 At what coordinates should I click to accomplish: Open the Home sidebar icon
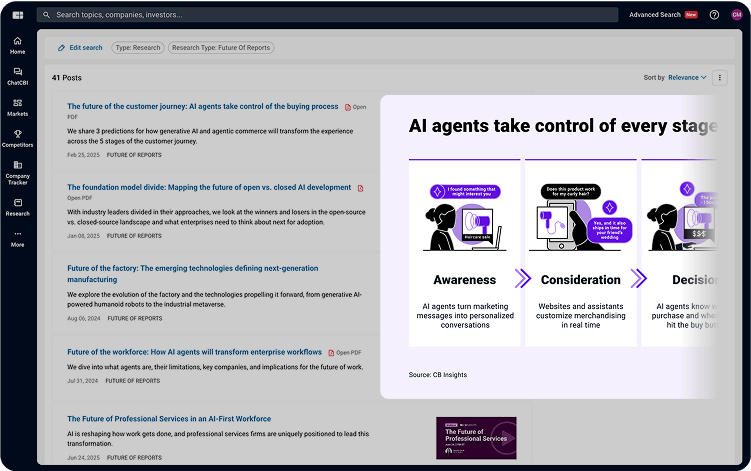click(x=17, y=45)
